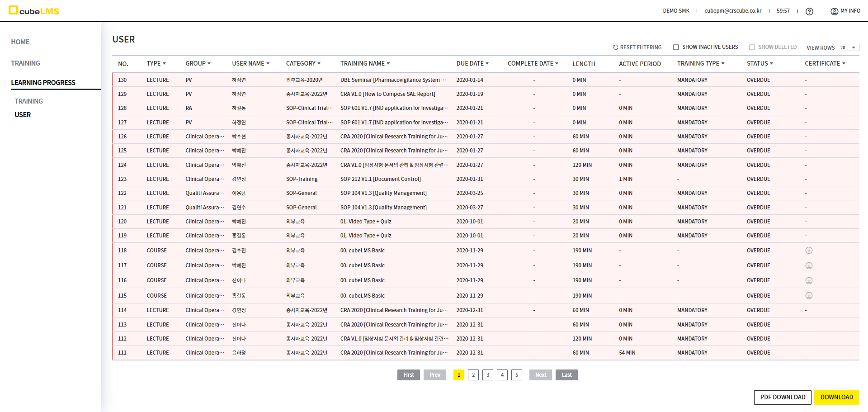
Task: Enable Show Inactive Users checkbox
Action: 676,47
